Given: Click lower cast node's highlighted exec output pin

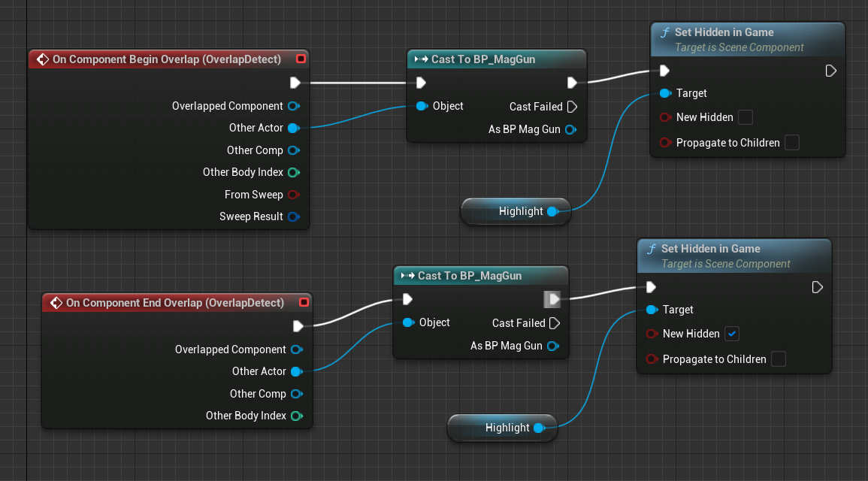Looking at the screenshot, I should (552, 299).
